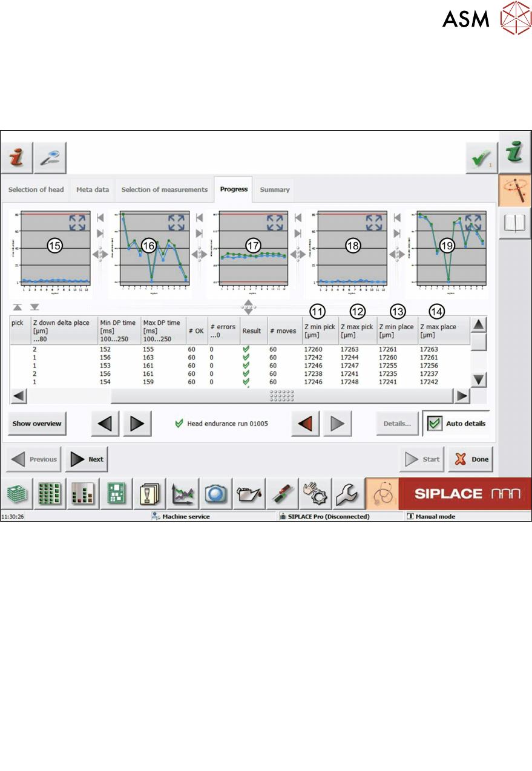532x771 pixels.
Task: Click the Previous button
Action: pyautogui.click(x=34, y=459)
